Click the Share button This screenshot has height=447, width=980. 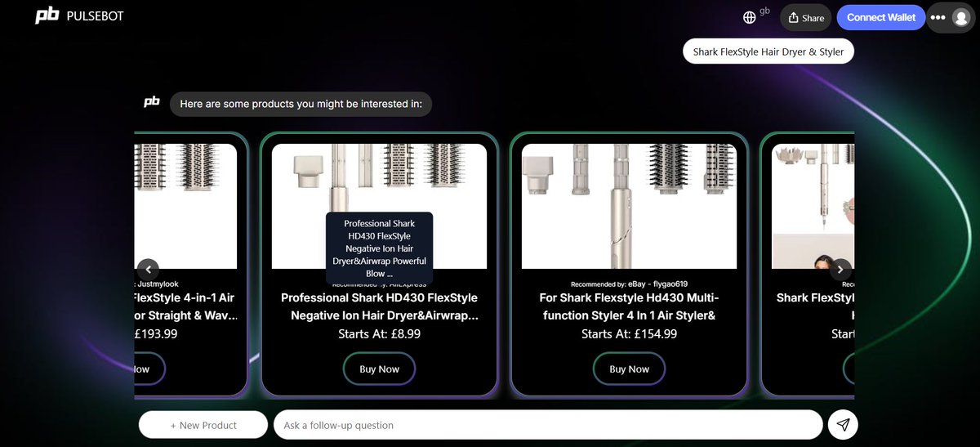(805, 17)
